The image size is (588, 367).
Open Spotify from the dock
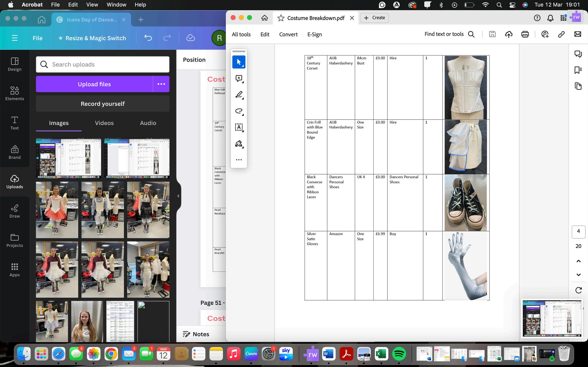399,354
